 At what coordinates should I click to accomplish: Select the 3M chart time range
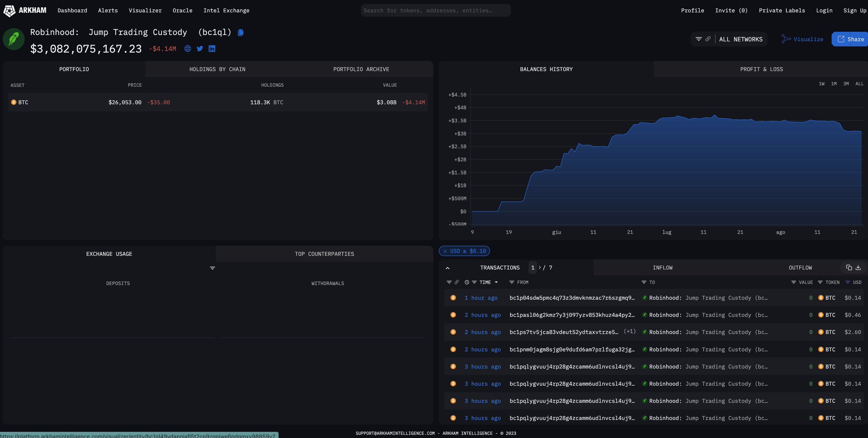(x=846, y=84)
